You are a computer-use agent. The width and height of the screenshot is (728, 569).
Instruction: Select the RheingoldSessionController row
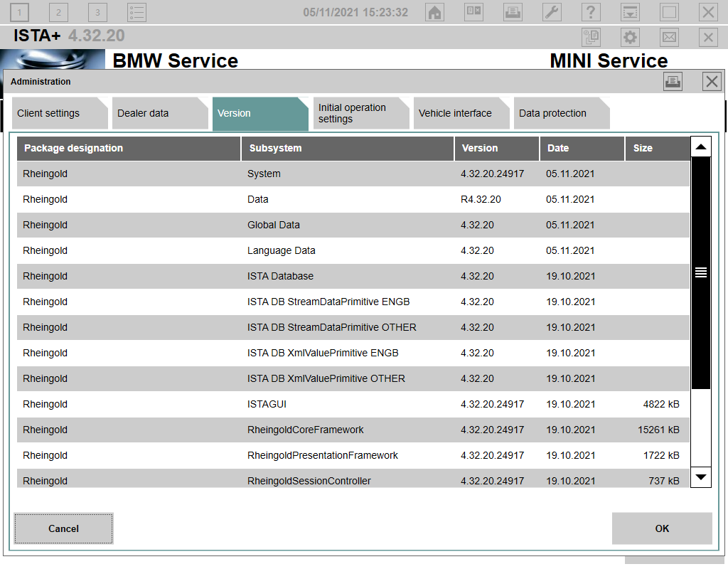click(353, 479)
